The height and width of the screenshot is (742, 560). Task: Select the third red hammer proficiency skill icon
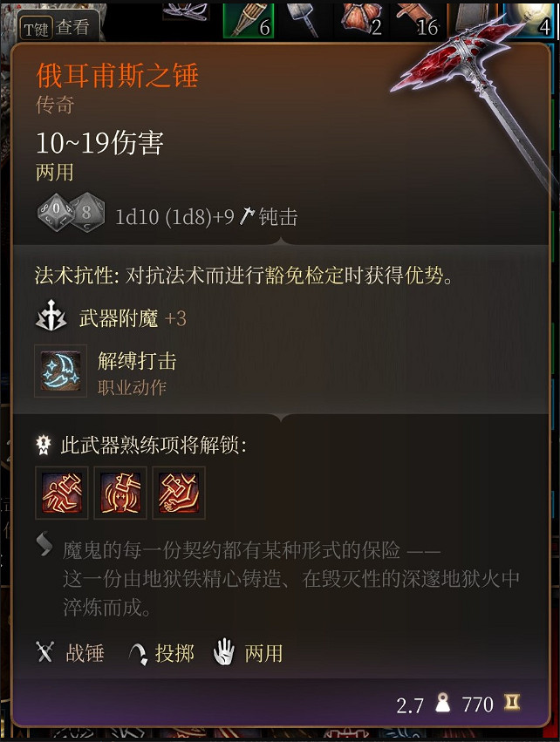[179, 493]
